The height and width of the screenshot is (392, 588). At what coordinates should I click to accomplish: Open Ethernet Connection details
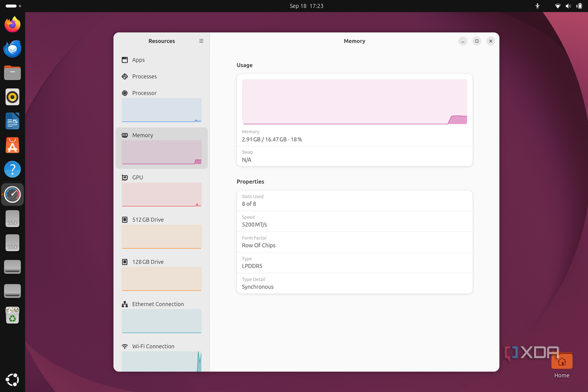point(162,317)
